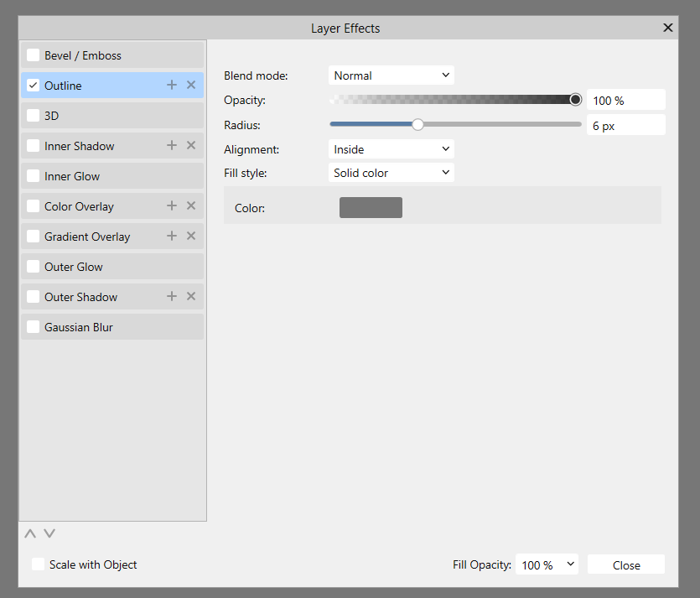
Task: Add a second Color Overlay with the plus icon
Action: point(171,205)
